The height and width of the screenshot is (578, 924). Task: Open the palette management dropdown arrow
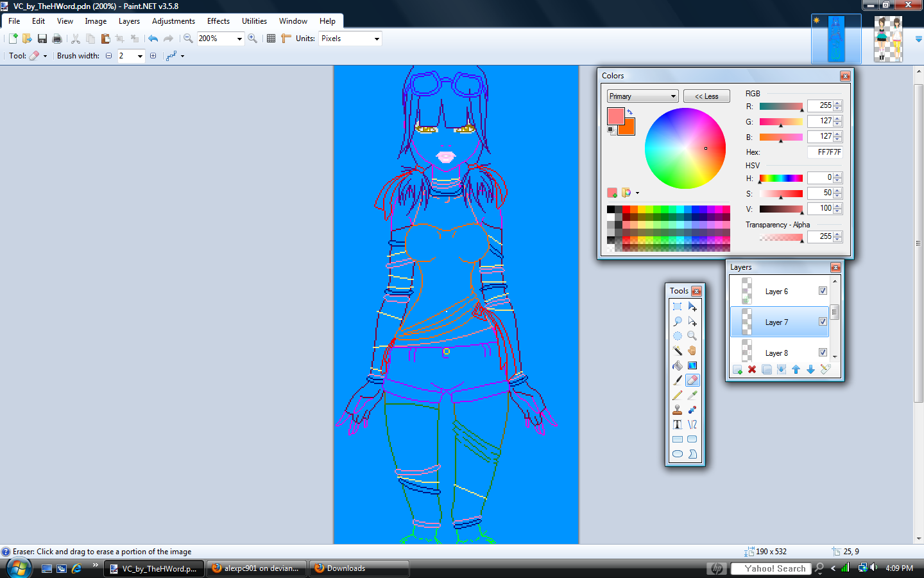click(x=637, y=193)
